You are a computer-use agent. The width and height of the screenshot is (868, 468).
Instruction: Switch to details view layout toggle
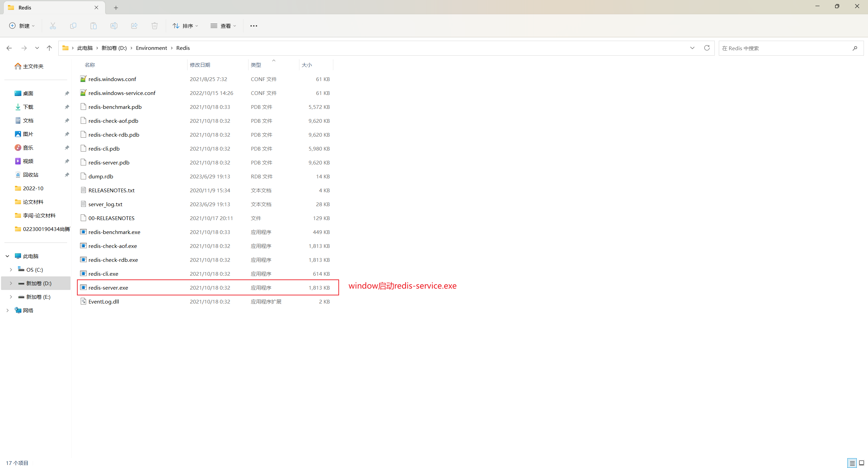852,463
